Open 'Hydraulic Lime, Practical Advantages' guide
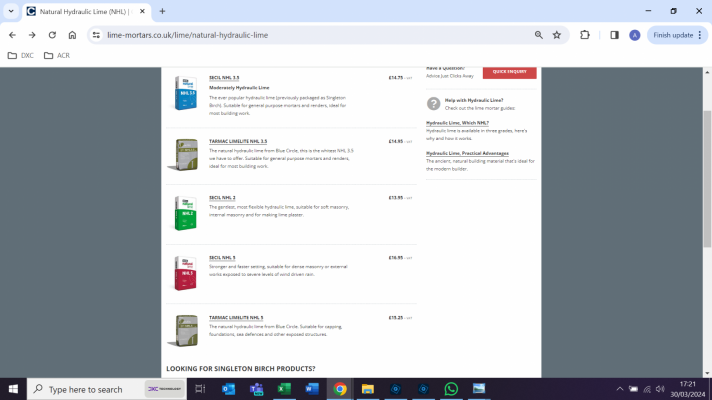The image size is (712, 400). (x=467, y=153)
